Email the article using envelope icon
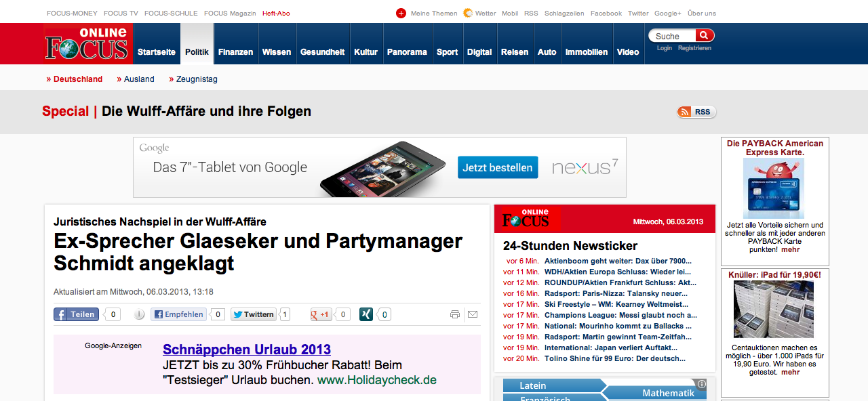868x401 pixels. click(473, 314)
